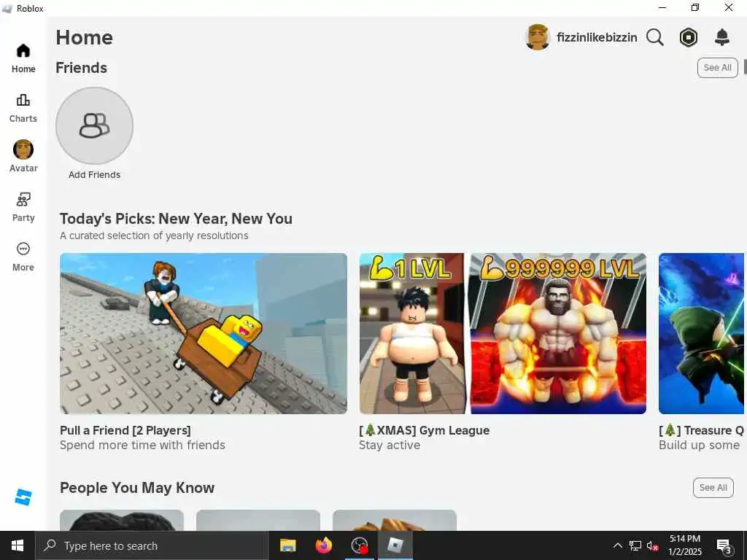Click the Today's Picks: New Year, New You heading
This screenshot has height=560, width=747.
pyautogui.click(x=177, y=219)
